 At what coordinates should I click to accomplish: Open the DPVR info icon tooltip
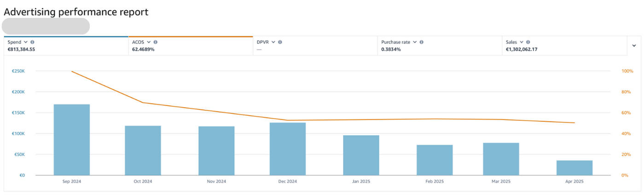pos(280,42)
